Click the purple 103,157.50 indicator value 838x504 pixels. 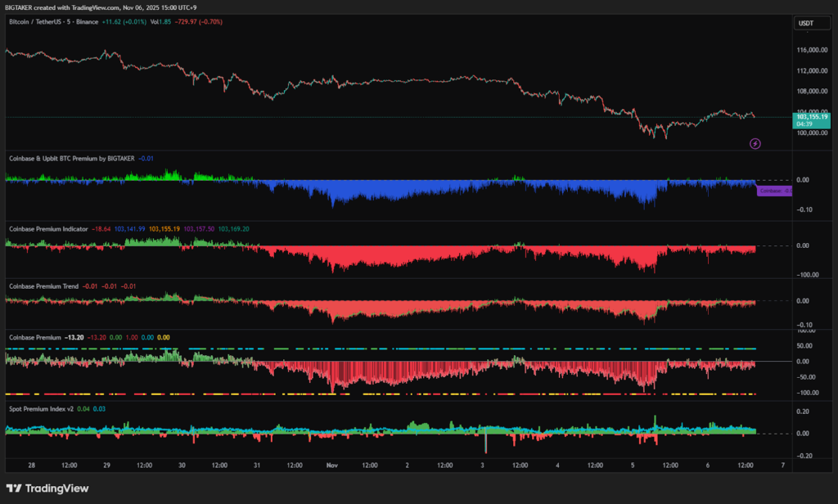199,229
